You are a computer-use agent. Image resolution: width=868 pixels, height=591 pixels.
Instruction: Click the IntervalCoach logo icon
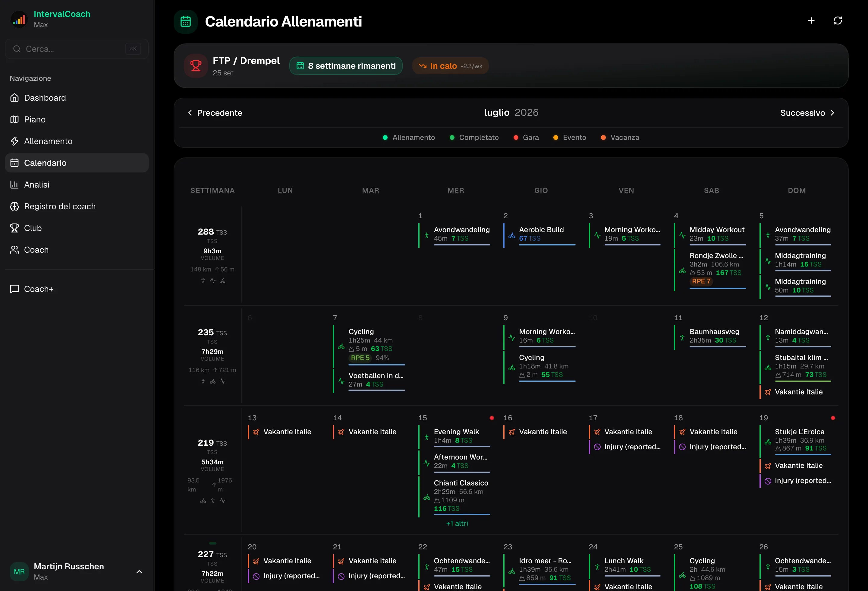pos(19,19)
